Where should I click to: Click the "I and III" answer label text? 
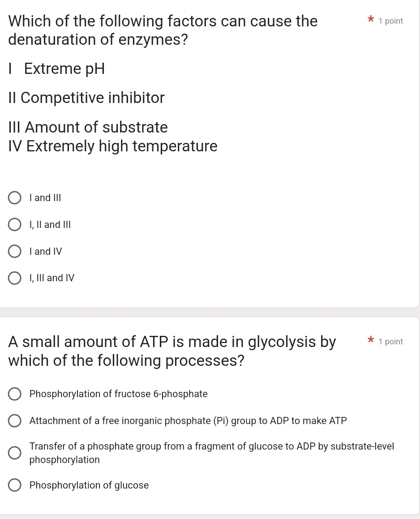pos(45,197)
